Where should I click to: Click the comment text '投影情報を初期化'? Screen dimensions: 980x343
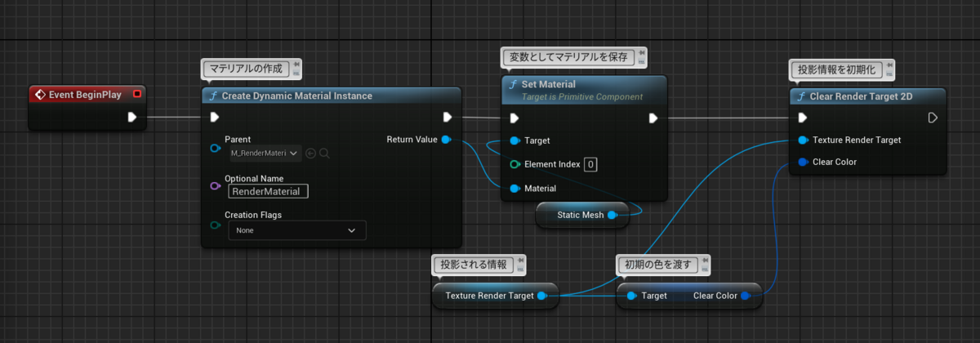pos(835,69)
